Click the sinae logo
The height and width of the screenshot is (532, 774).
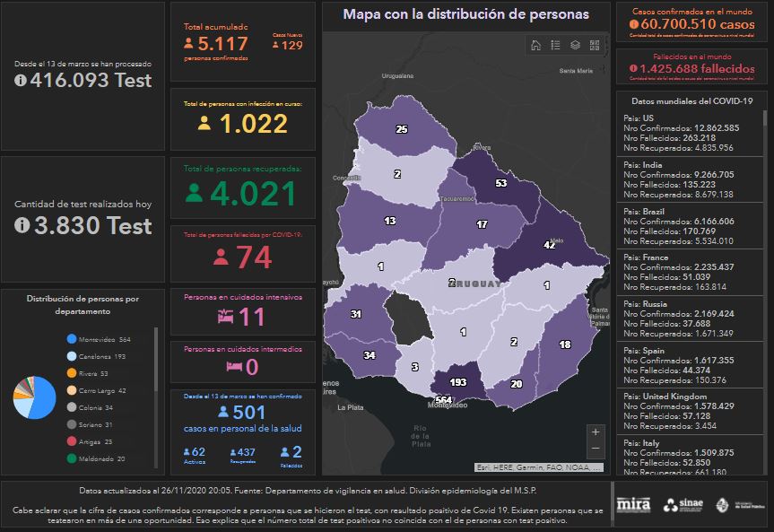[683, 504]
